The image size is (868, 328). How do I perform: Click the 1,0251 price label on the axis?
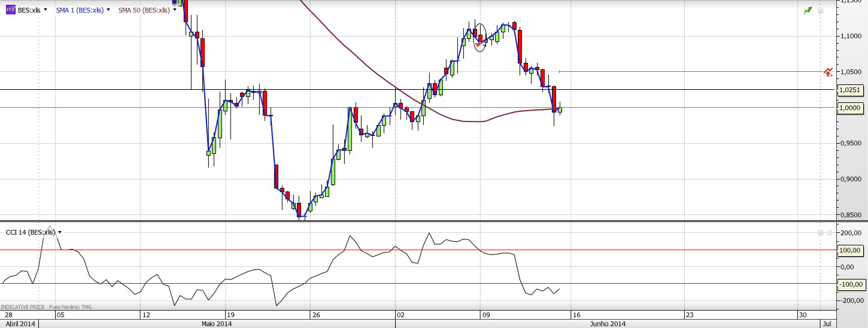pyautogui.click(x=849, y=90)
